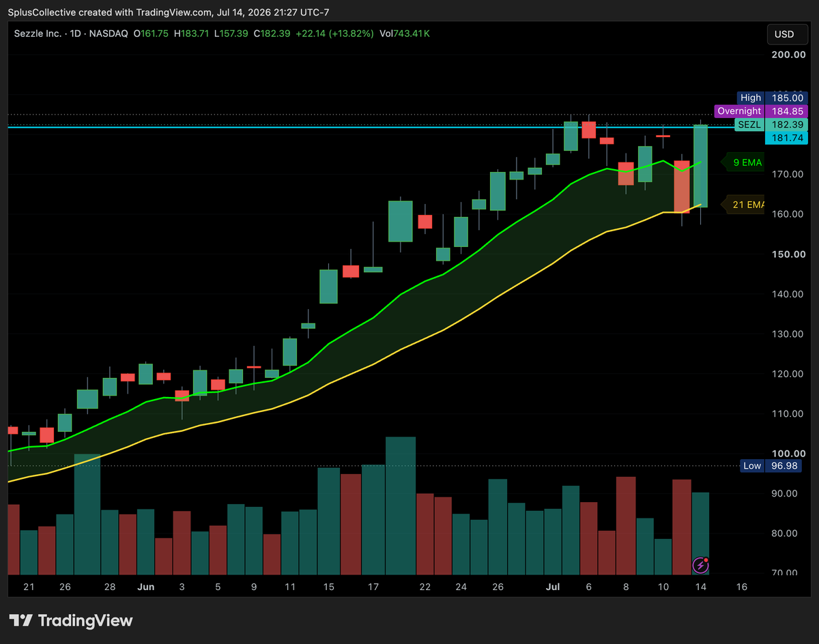Open the USD currency selector
This screenshot has width=819, height=644.
[785, 34]
